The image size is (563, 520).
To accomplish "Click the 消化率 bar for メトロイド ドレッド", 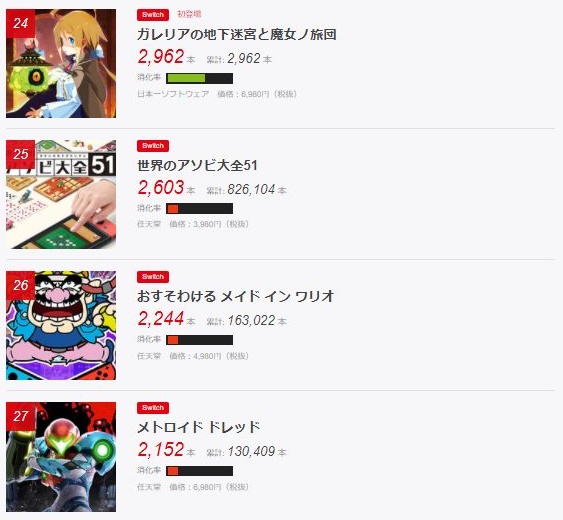I will click(x=199, y=471).
